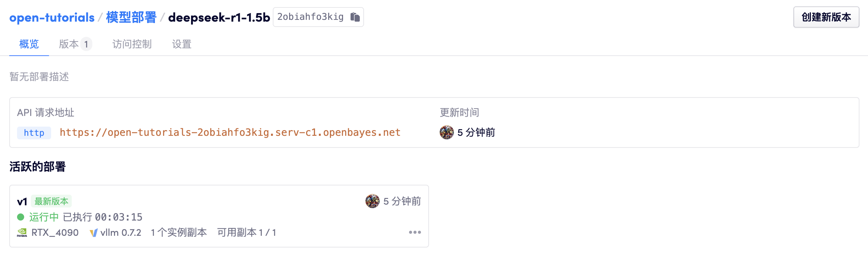
Task: Click the API request address URL
Action: point(229,133)
